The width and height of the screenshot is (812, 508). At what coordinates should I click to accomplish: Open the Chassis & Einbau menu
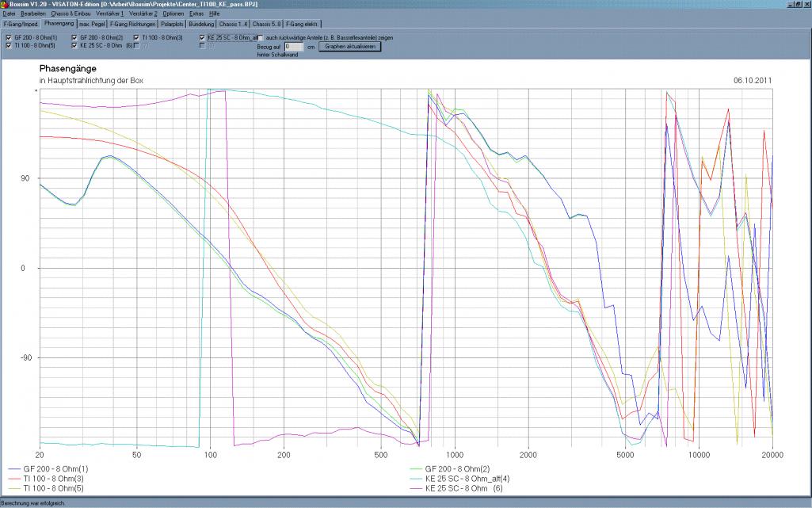click(x=71, y=14)
